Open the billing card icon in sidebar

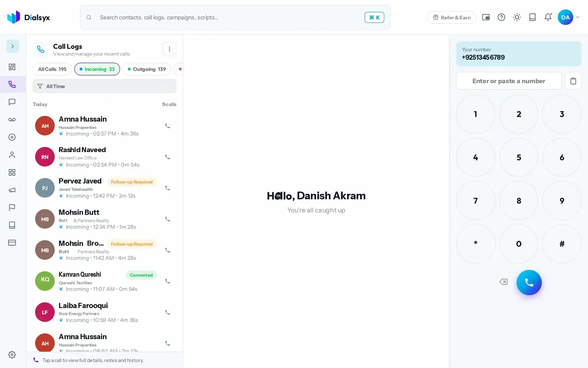click(12, 243)
